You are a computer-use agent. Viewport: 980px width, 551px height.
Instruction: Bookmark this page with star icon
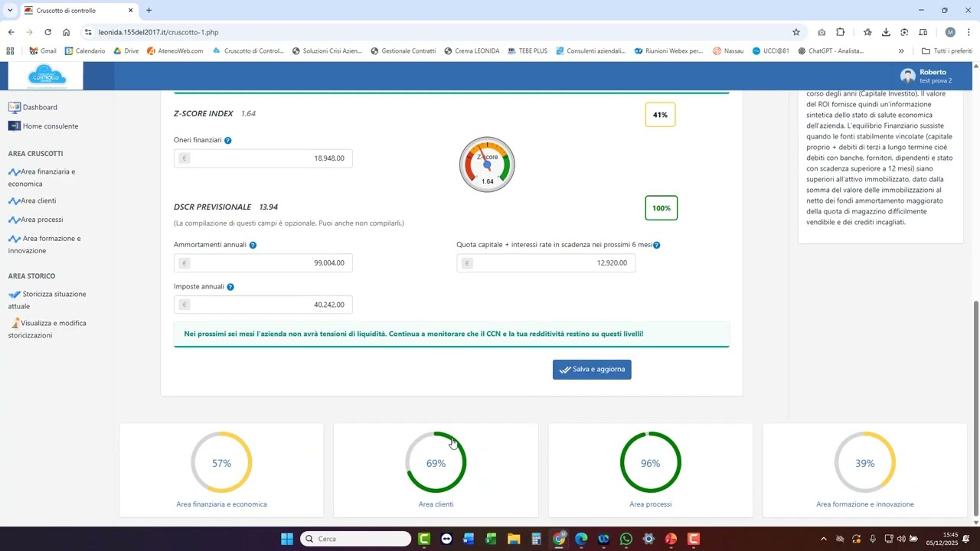click(x=796, y=32)
